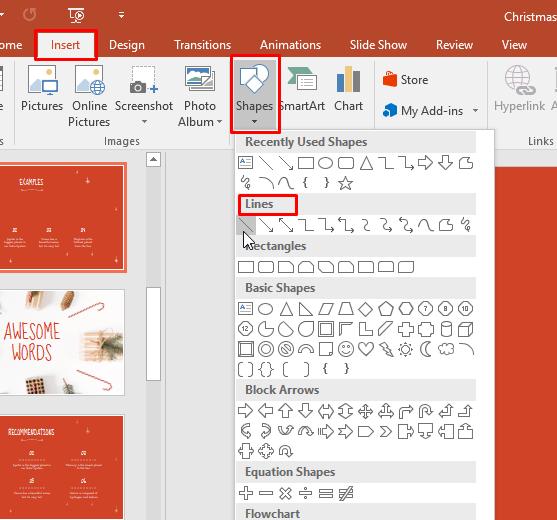This screenshot has width=557, height=520.
Task: Select the Smiley Face shape
Action: [x=346, y=350]
